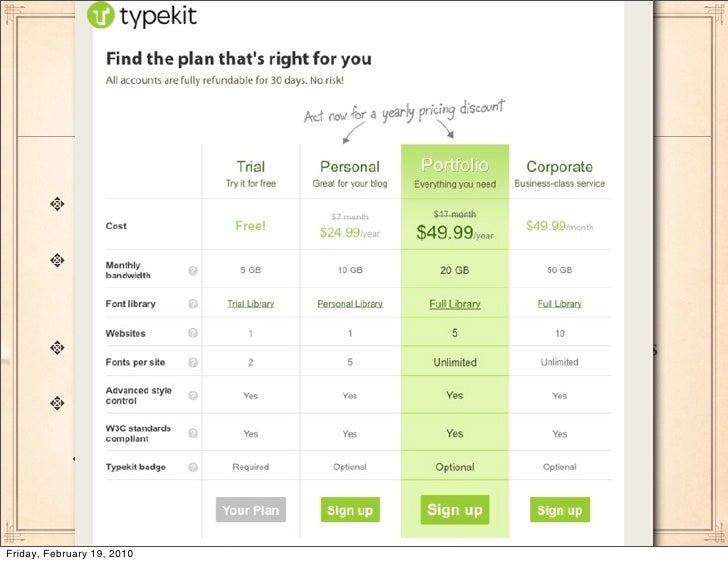Click help icon for Fonts per site
Image resolution: width=728 pixels, height=564 pixels.
193,363
